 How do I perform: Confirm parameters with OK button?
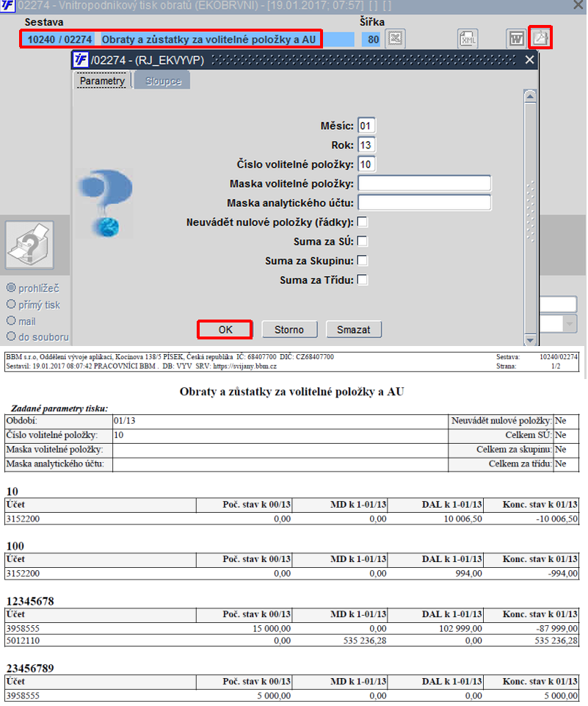click(225, 330)
